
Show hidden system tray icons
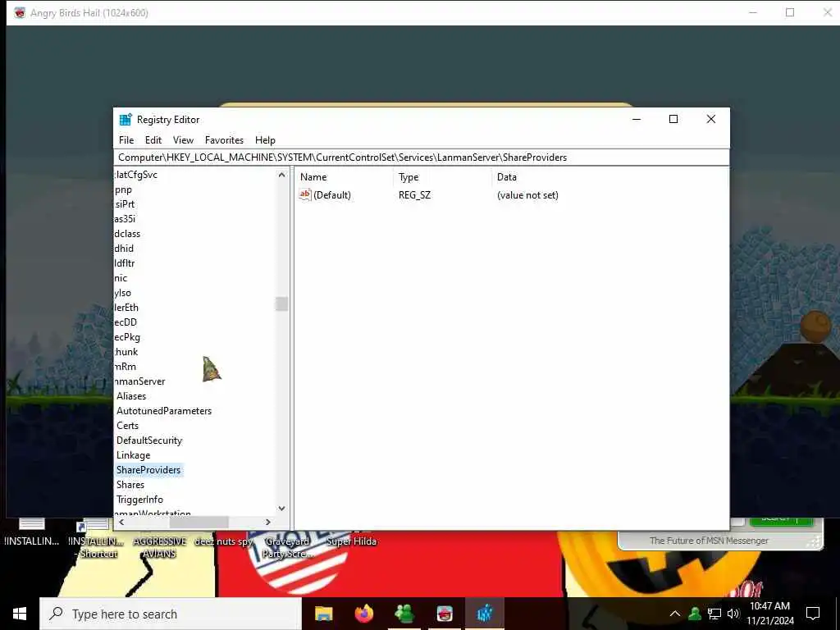tap(675, 614)
